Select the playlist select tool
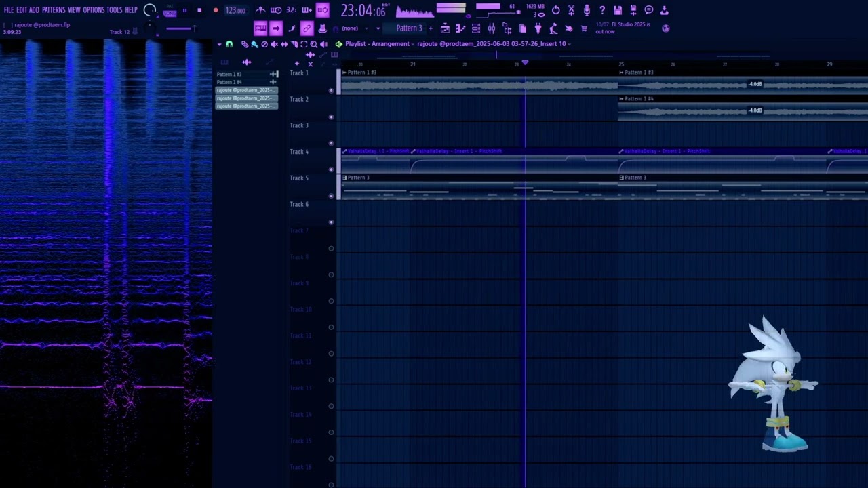 click(304, 44)
